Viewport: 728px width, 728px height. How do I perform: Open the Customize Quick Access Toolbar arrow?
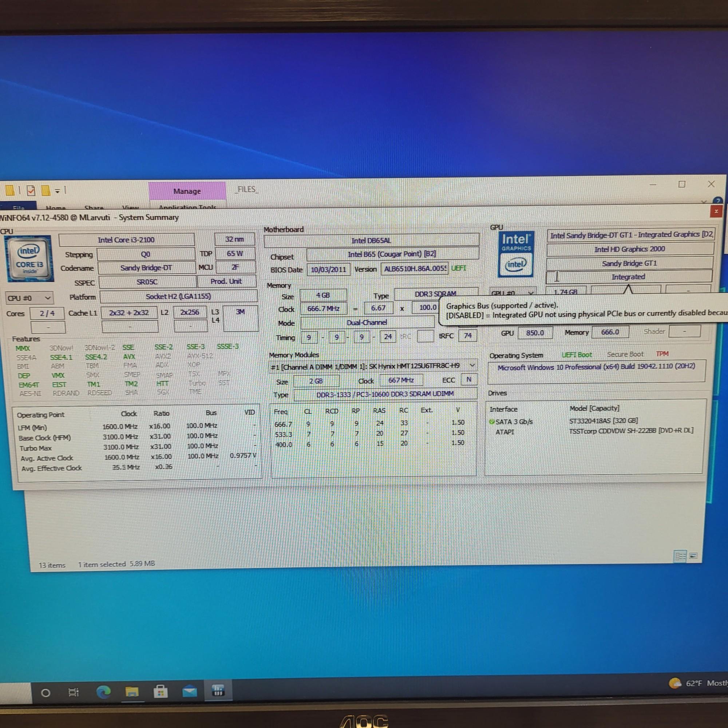tap(57, 191)
